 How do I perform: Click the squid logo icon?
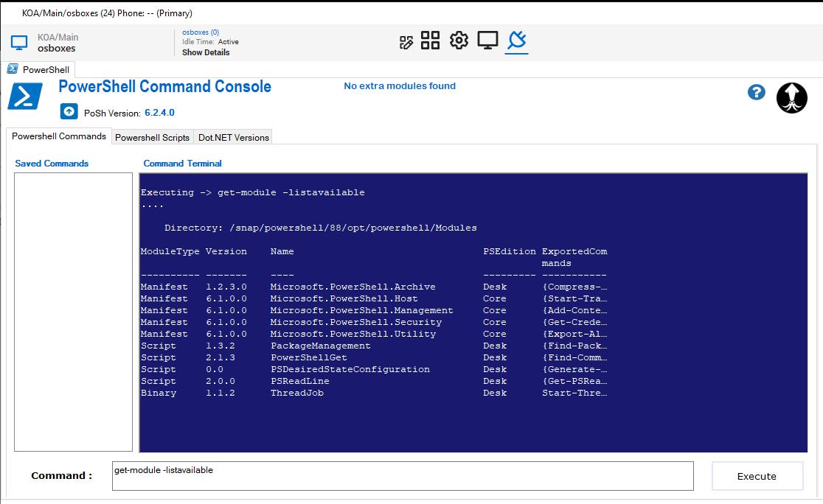791,97
